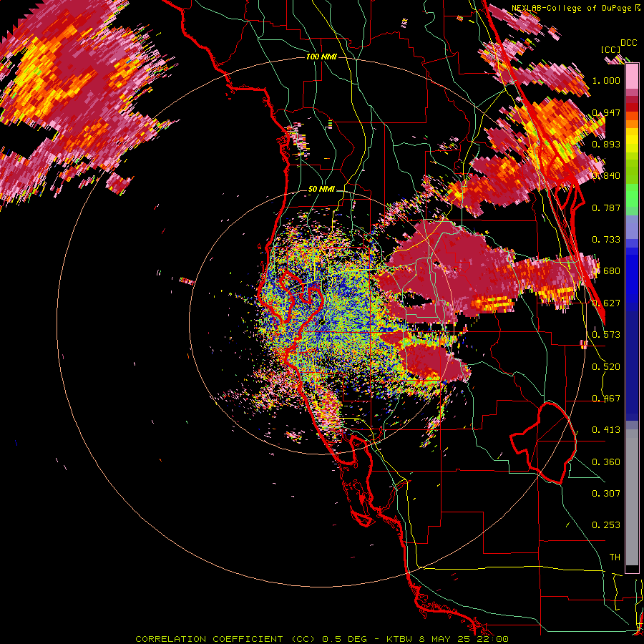Select the 0.680 legend value

(606, 271)
